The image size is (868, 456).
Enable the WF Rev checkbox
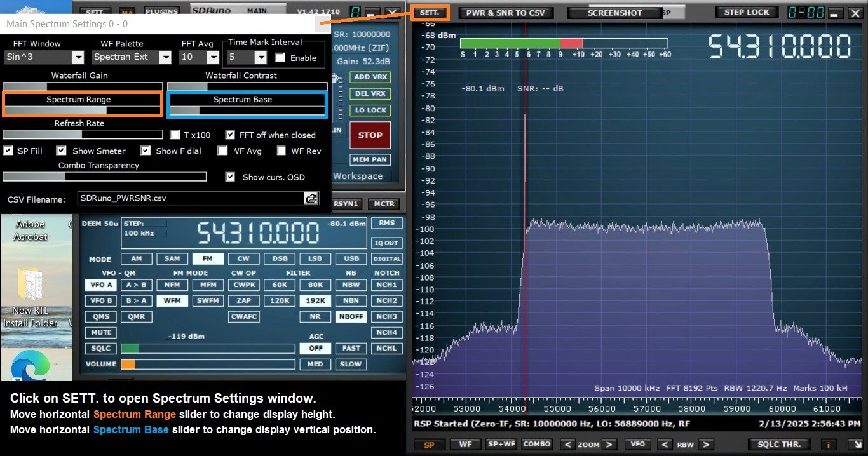(x=281, y=151)
